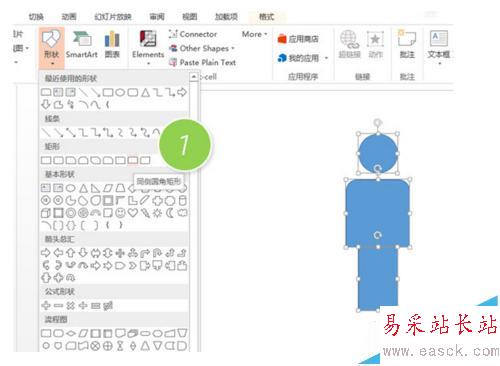Pick the flowchart collate hourglass shape

pos(120,346)
